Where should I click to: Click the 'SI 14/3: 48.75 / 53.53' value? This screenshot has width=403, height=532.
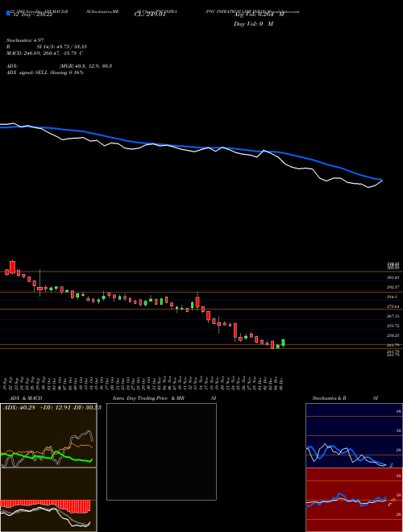tap(62, 47)
